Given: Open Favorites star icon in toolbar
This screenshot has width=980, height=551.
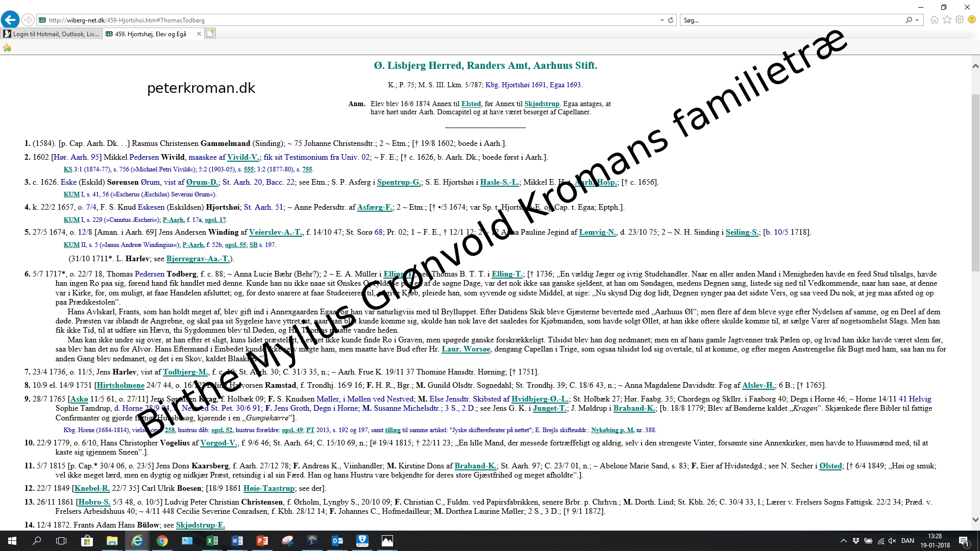Looking at the screenshot, I should (947, 20).
